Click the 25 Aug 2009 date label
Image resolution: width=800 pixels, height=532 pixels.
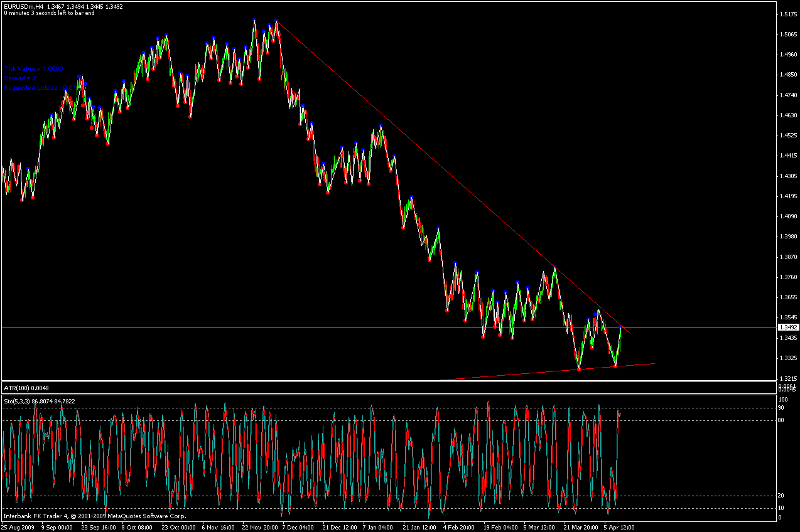[x=19, y=528]
